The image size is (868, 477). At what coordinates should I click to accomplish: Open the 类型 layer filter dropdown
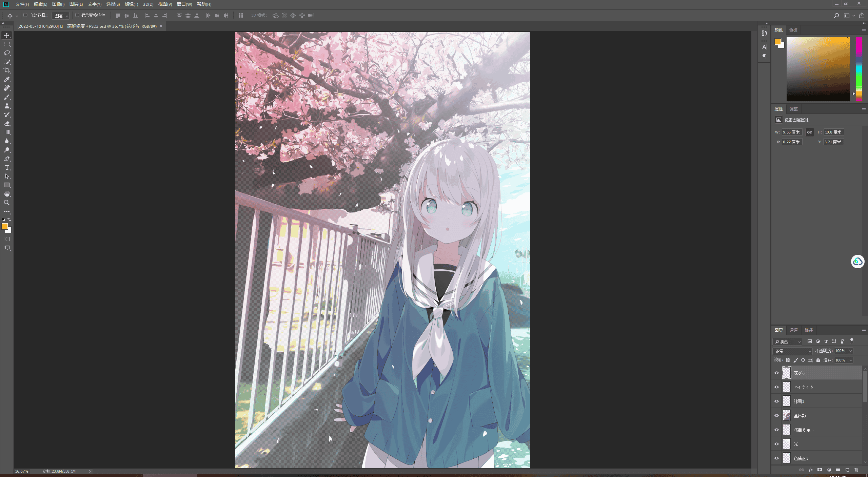tap(787, 342)
